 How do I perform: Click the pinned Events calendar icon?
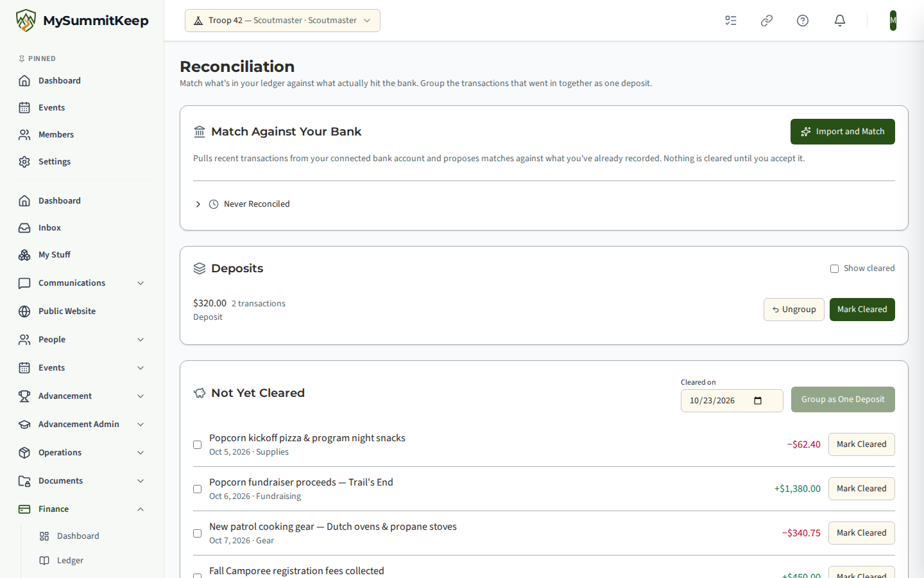pos(24,107)
